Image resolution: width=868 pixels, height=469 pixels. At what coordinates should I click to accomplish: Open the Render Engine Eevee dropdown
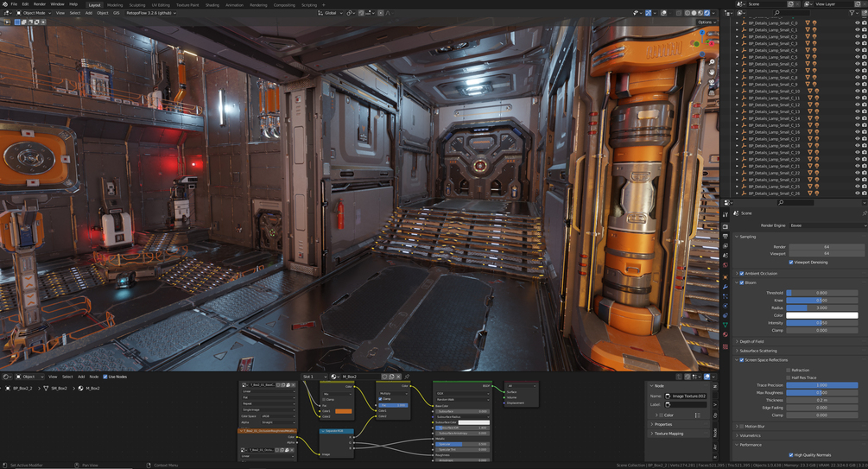pyautogui.click(x=827, y=225)
